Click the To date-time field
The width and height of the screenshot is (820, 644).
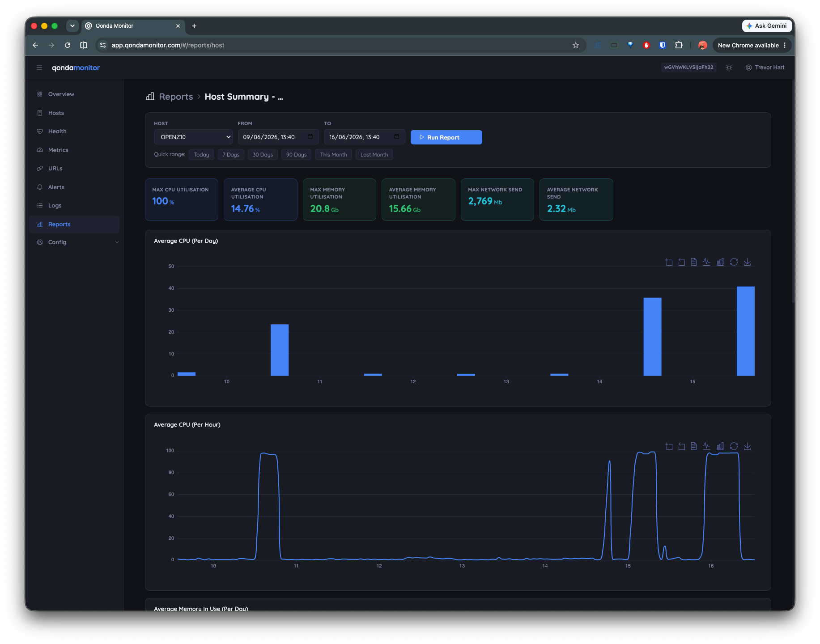[x=364, y=137]
